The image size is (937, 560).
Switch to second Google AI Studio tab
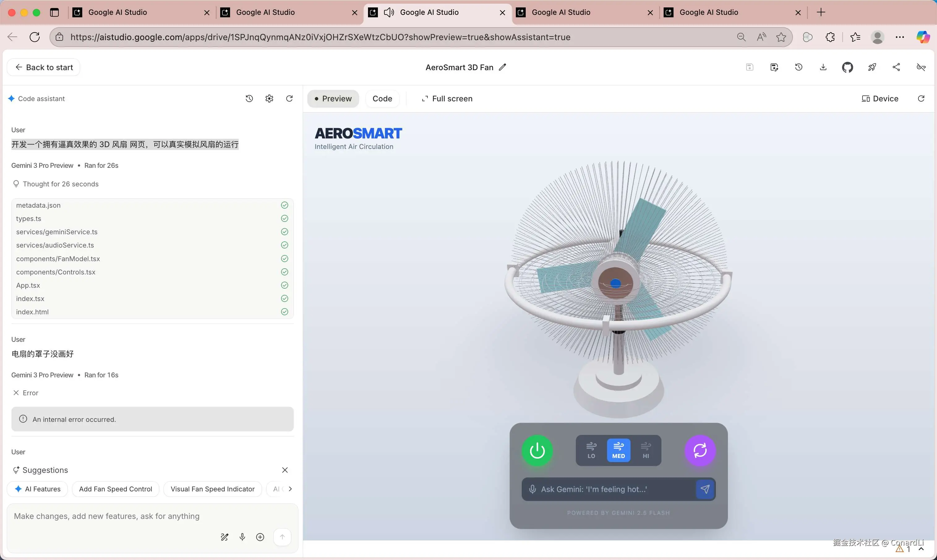pos(265,12)
